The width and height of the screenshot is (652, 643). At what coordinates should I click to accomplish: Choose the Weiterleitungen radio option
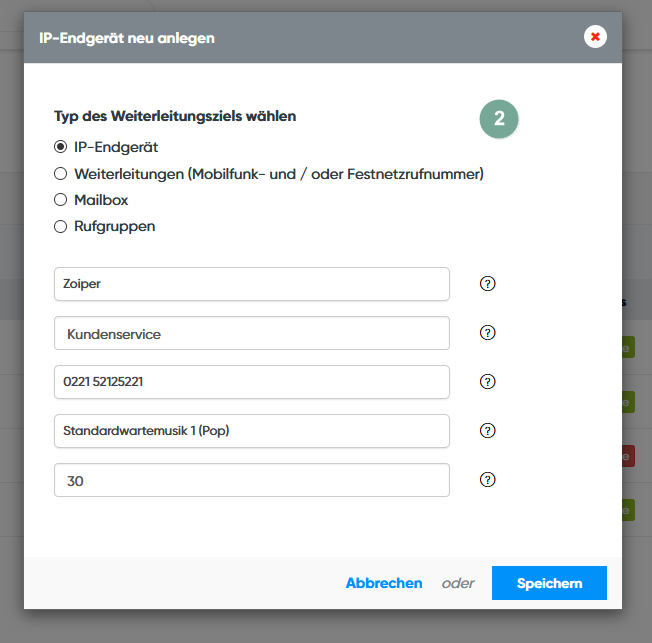(60, 174)
